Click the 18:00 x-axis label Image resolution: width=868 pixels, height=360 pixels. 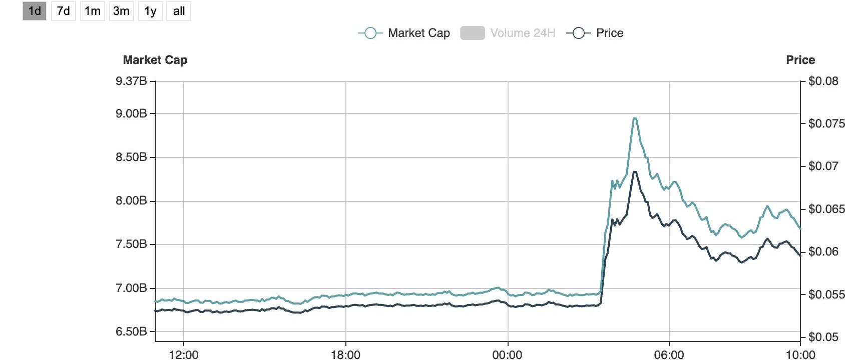click(345, 354)
